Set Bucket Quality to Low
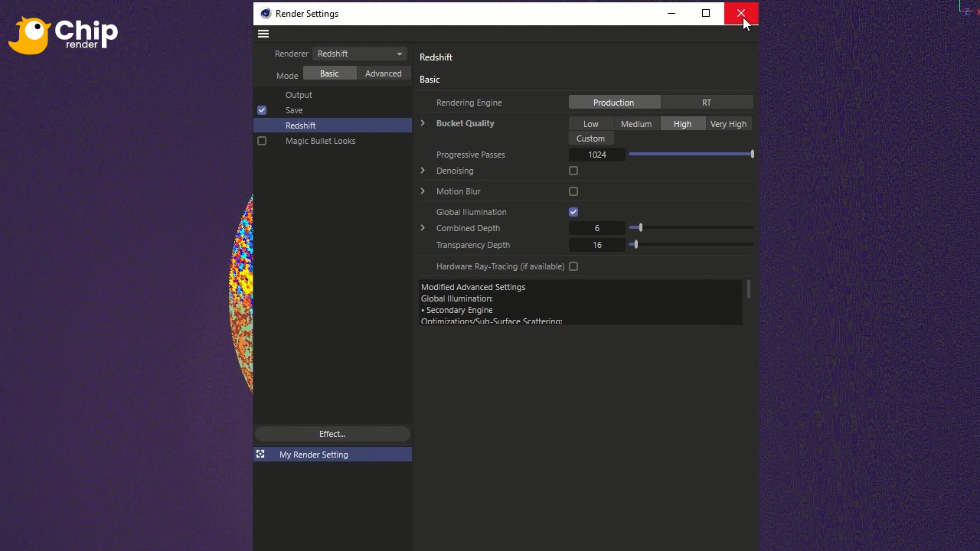The image size is (980, 551). point(591,124)
